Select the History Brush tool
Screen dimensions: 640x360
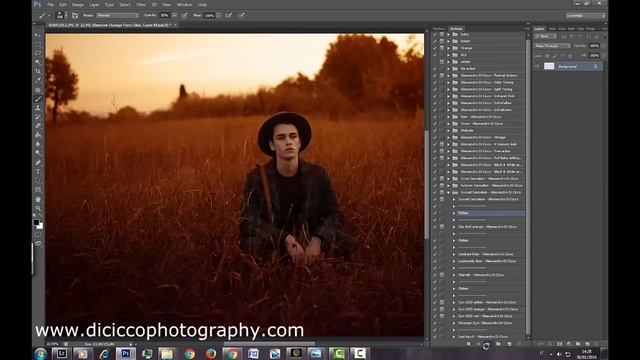click(38, 117)
